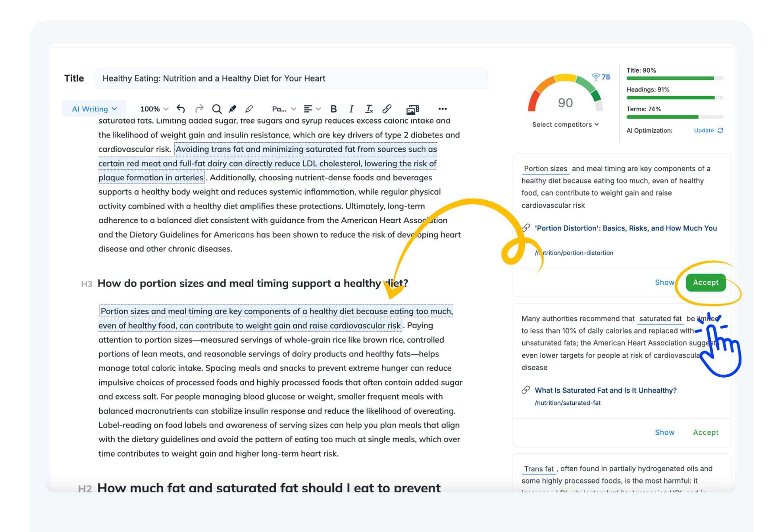Click the Headings 91% progress bar
This screenshot has height=532, width=779.
(x=675, y=98)
